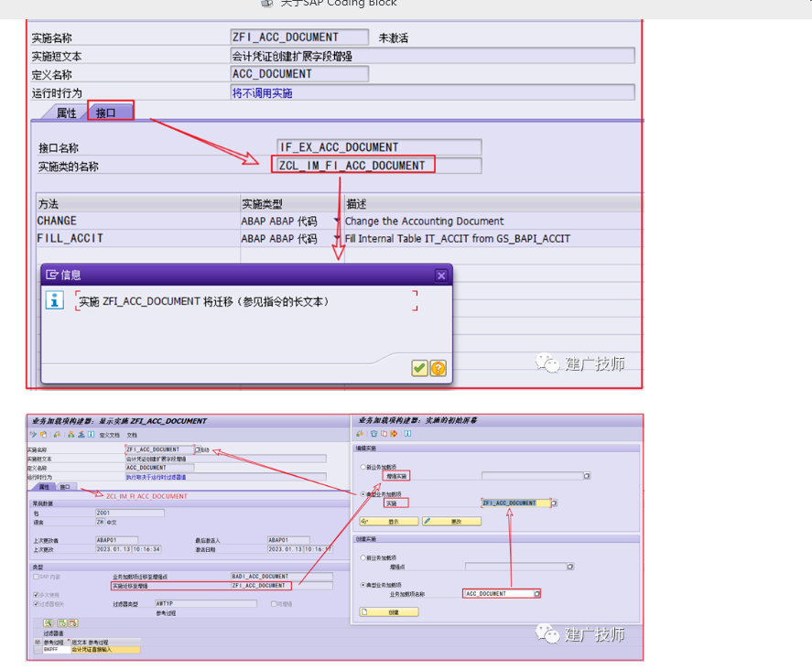Select 新业务加载项 radio under 编辑实施
Screen dimensions: 812x670
coord(363,467)
